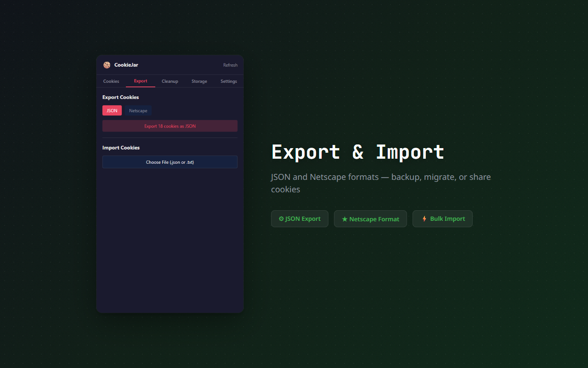Click the lightning icon on Bulk Import badge

[424, 218]
